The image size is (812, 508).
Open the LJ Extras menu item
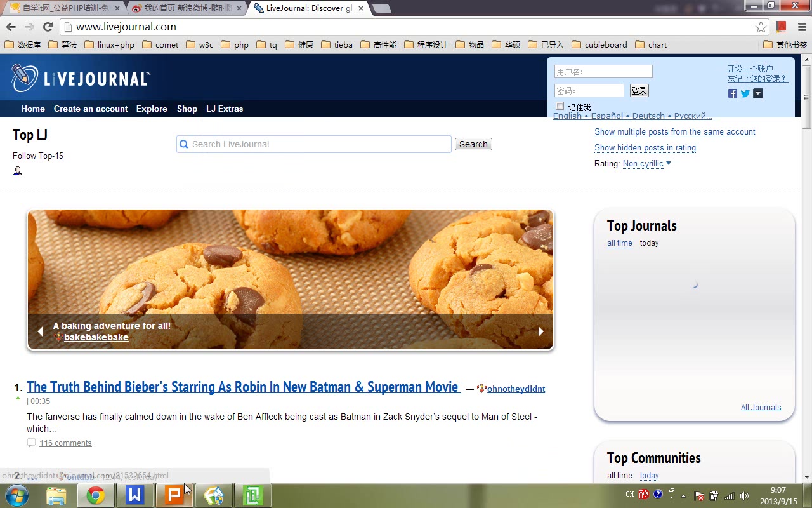coord(225,109)
